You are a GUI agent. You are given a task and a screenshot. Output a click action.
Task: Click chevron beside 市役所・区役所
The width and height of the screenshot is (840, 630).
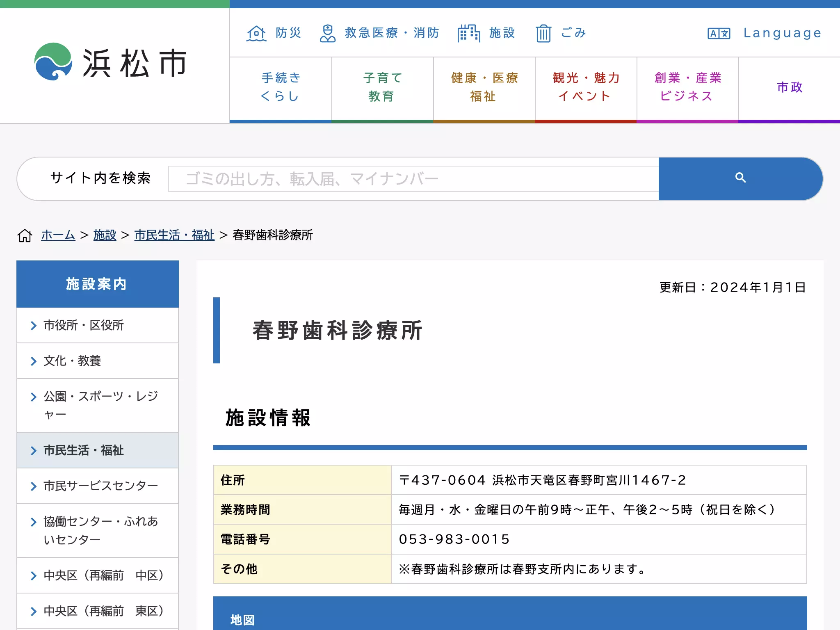(x=34, y=326)
